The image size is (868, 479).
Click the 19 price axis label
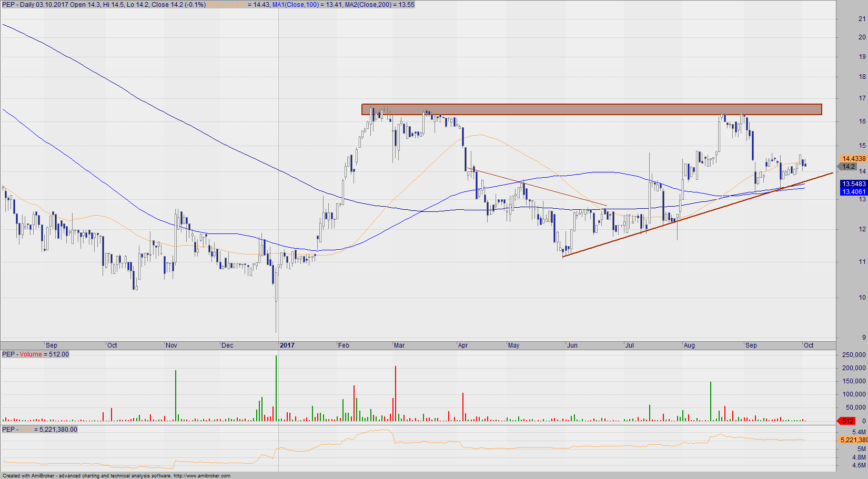point(862,57)
